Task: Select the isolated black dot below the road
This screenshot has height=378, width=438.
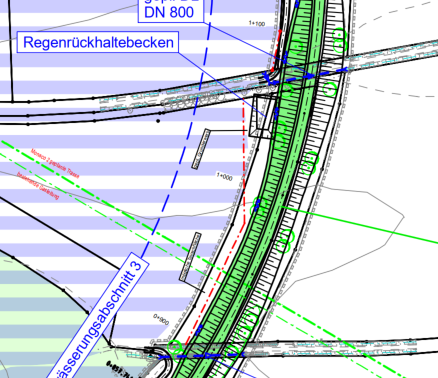Action: 158,121
